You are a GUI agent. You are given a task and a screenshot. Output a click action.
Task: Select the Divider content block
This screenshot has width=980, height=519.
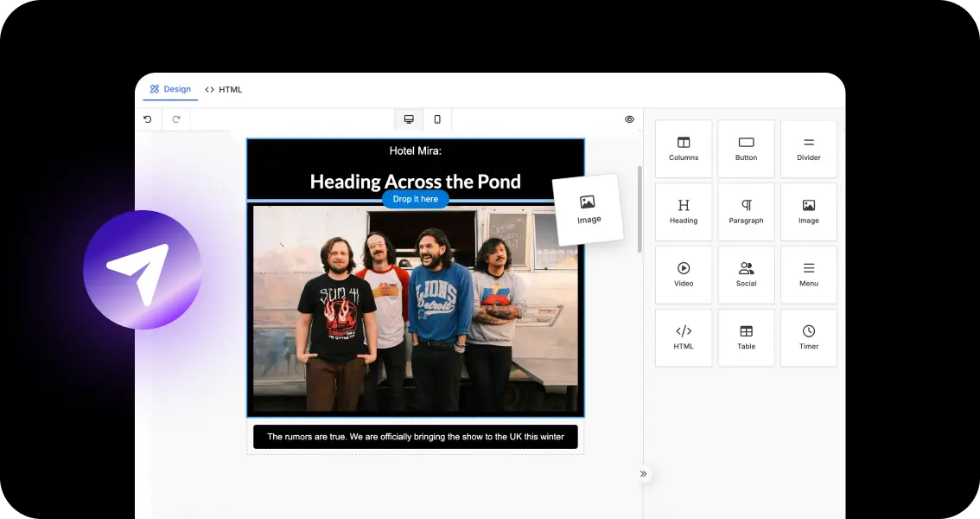pos(808,149)
